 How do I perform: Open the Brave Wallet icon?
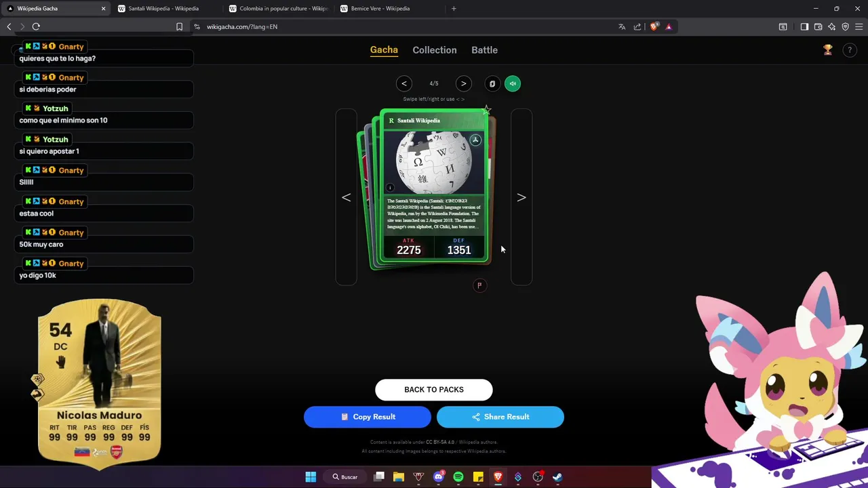(818, 26)
